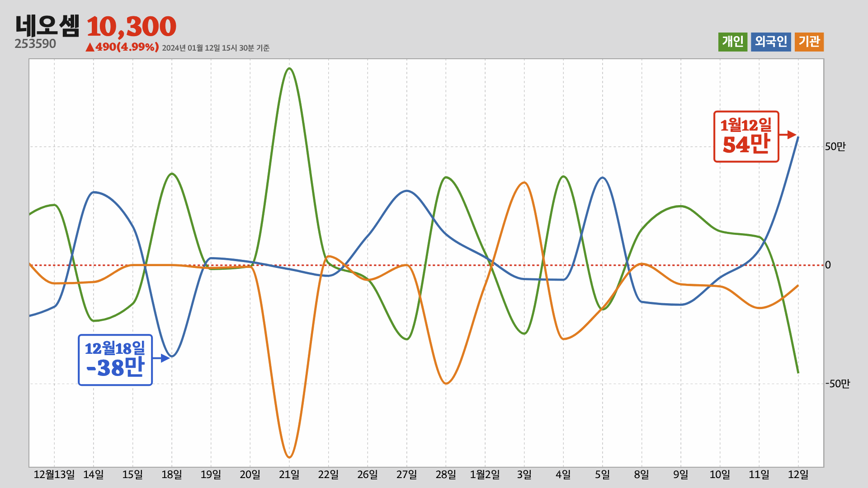Click the 9일 x-axis date label
This screenshot has height=488, width=868.
coord(681,474)
